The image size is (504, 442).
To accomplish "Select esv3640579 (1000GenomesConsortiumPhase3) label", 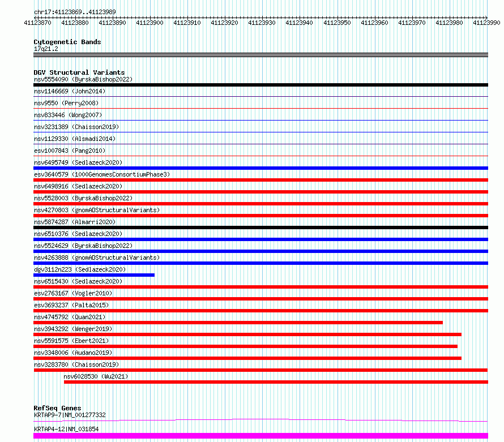I will [x=102, y=174].
